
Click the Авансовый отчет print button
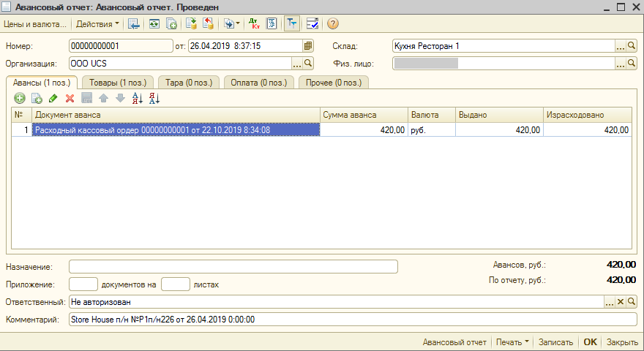(x=454, y=342)
